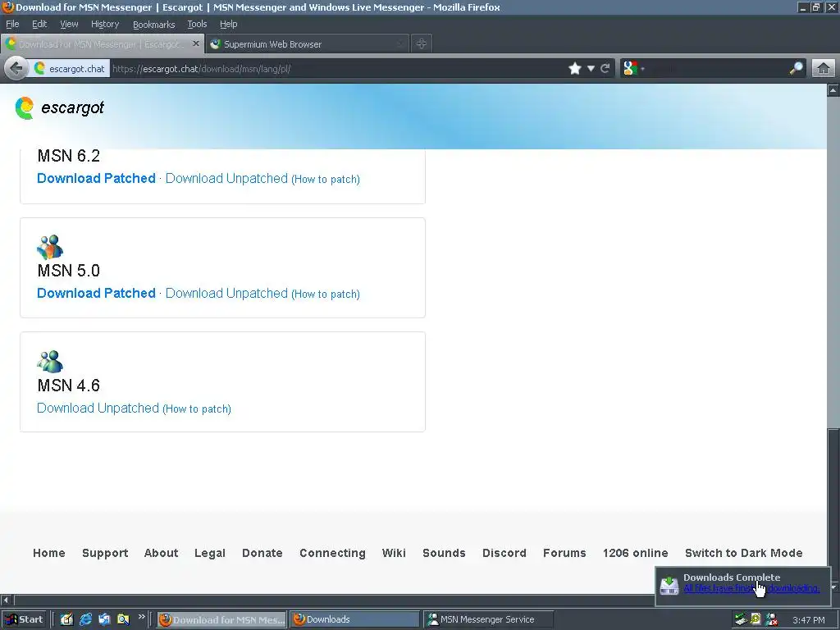The image size is (840, 630).
Task: Expand hidden quick launch items chevron
Action: (x=141, y=617)
